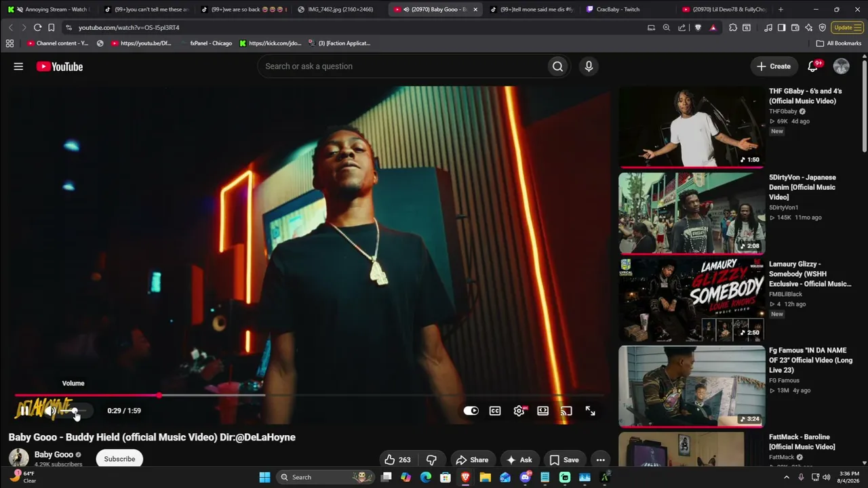Toggle the browser sidebar panel icon
Screen dimensions: 868x488
coord(782,28)
